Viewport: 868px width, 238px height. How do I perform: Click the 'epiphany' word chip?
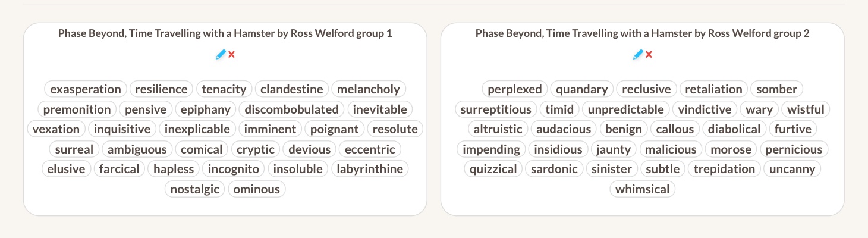coord(206,109)
